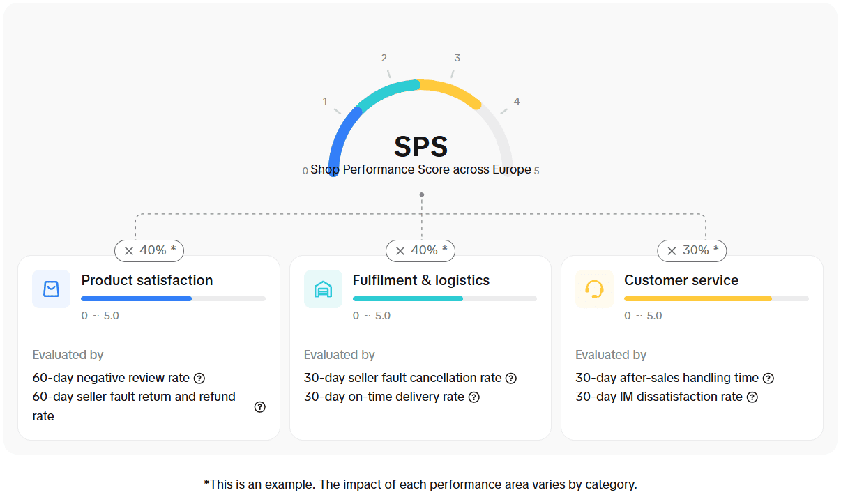This screenshot has width=841, height=504.
Task: Open help for 30-day on-time delivery rate
Action: pyautogui.click(x=474, y=397)
